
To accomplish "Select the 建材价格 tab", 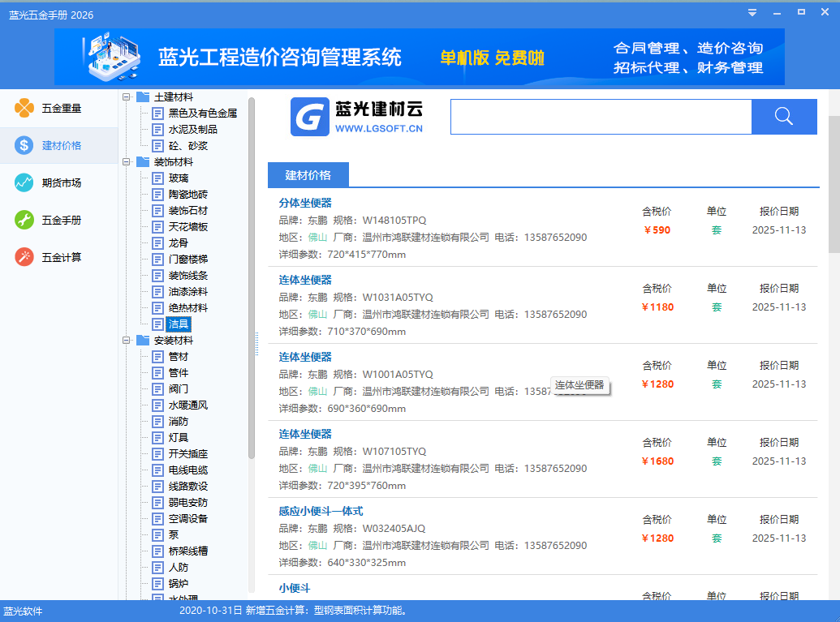I will pyautogui.click(x=308, y=175).
